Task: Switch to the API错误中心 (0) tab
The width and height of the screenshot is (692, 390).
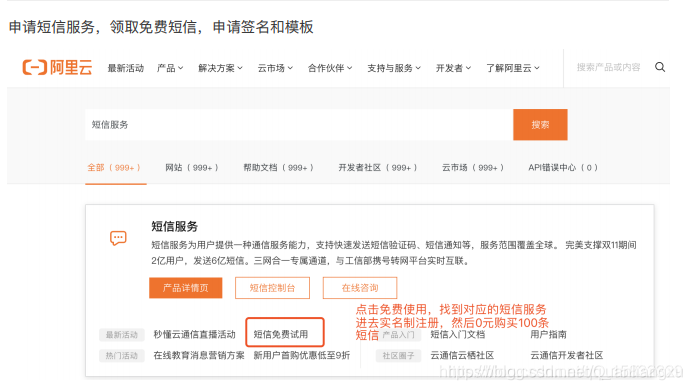Action: point(563,168)
